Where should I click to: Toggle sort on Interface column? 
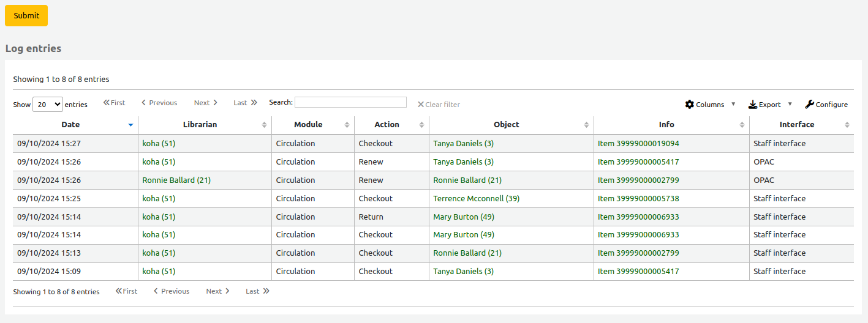click(x=847, y=125)
